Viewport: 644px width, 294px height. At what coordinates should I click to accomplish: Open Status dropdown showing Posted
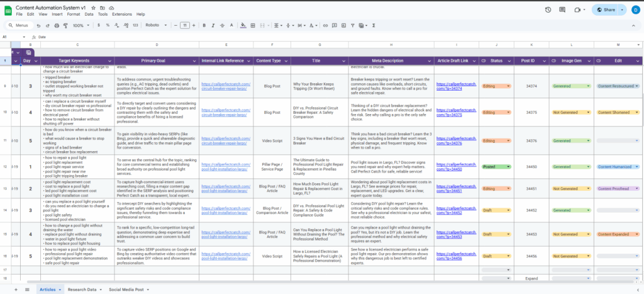(x=509, y=167)
